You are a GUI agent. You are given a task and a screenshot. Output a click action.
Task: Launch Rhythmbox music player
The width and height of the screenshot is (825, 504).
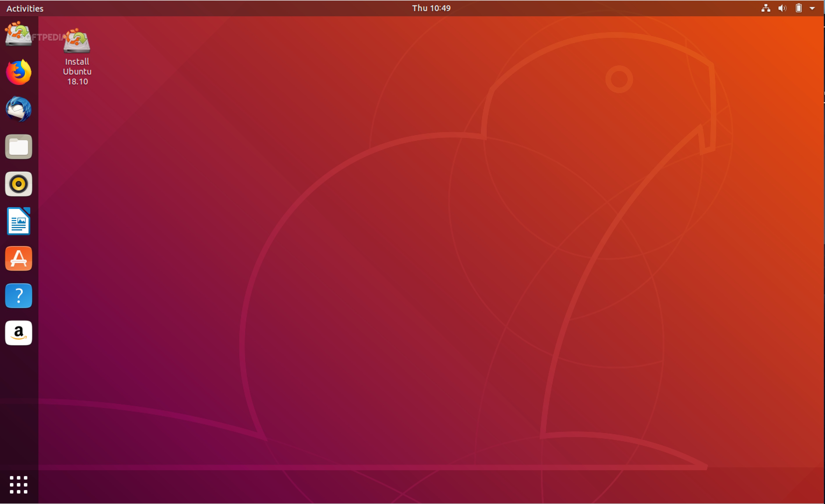pos(18,184)
